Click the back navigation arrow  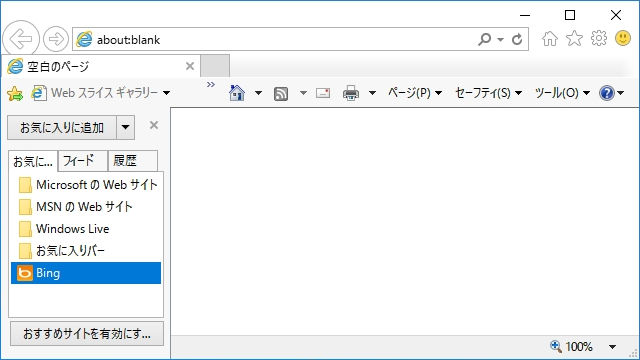tap(21, 39)
